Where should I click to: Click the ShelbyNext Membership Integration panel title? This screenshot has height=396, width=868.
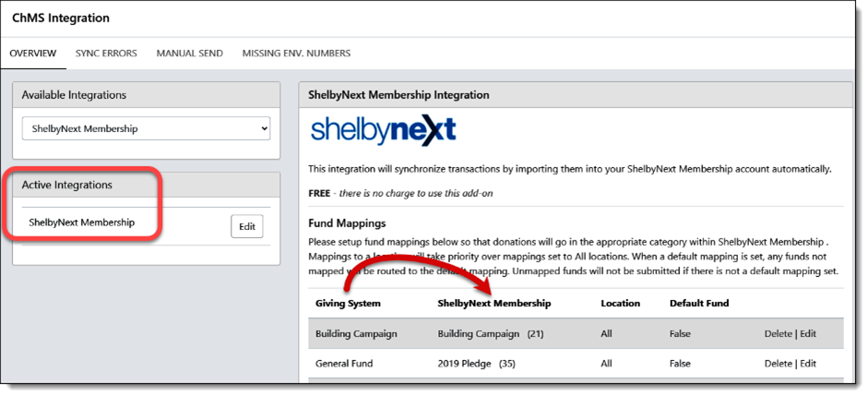click(398, 95)
